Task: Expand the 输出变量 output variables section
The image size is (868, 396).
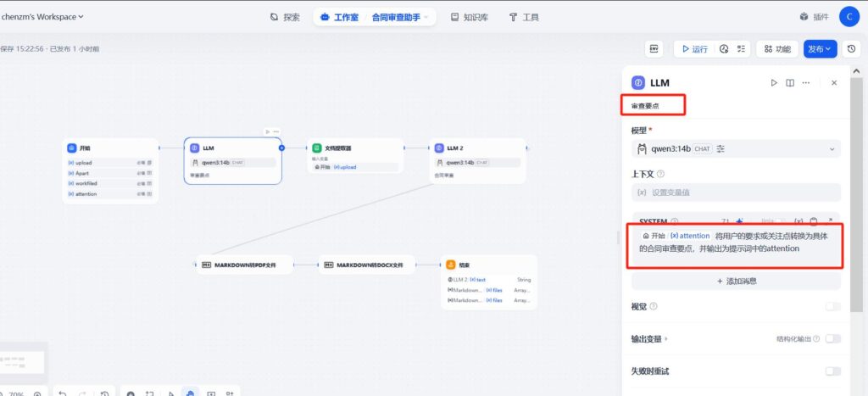Action: coord(649,339)
